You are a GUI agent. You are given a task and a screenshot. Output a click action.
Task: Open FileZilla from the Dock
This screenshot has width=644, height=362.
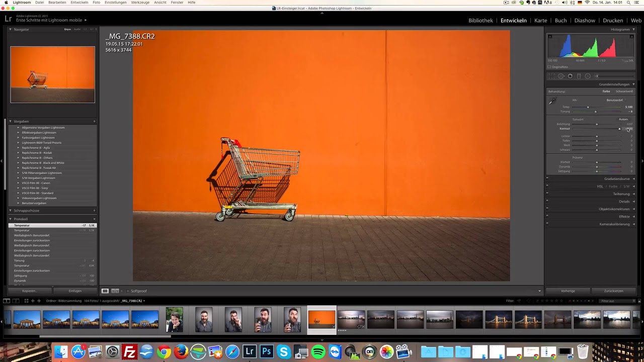pyautogui.click(x=130, y=352)
